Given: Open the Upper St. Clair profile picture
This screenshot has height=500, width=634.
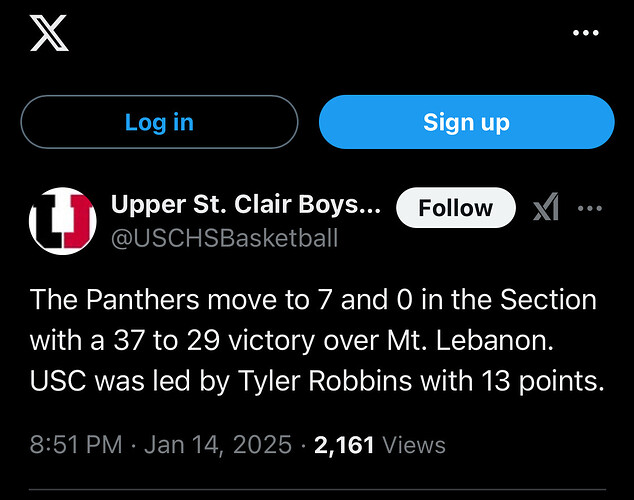Looking at the screenshot, I should coord(63,221).
